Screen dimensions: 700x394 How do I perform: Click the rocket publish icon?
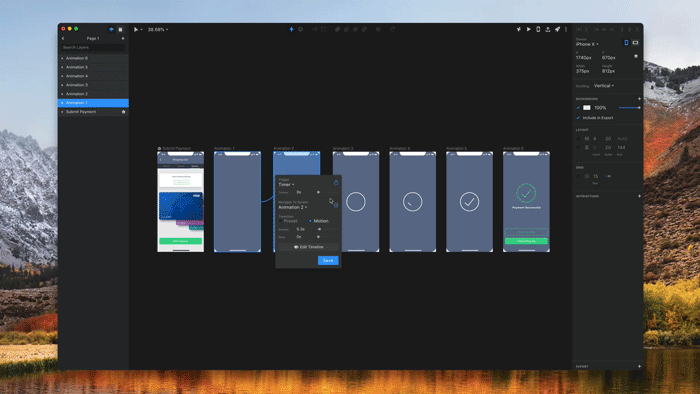point(557,29)
